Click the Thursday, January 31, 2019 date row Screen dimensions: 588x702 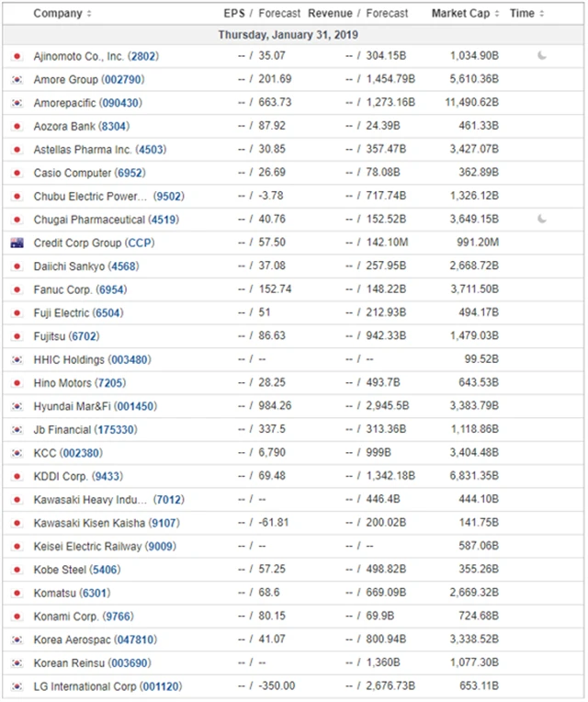(288, 35)
